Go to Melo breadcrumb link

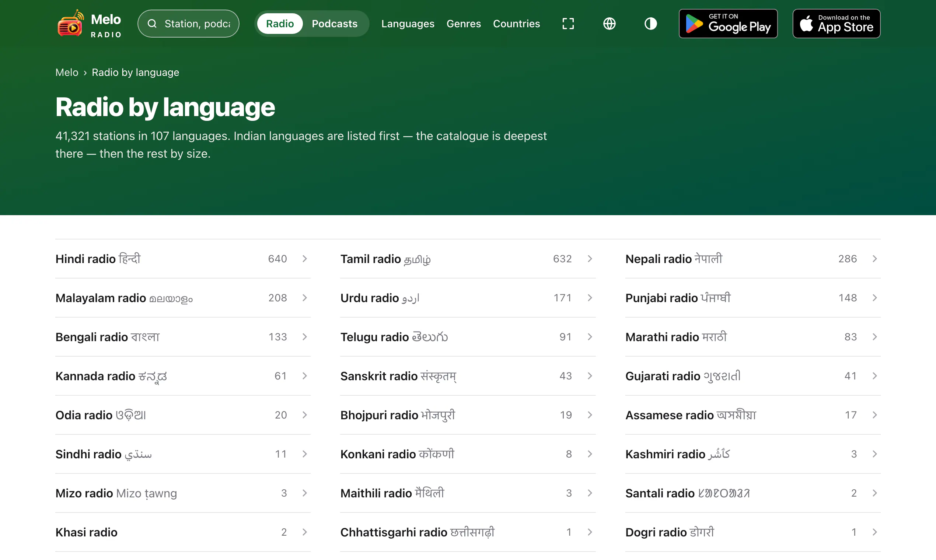pos(67,73)
